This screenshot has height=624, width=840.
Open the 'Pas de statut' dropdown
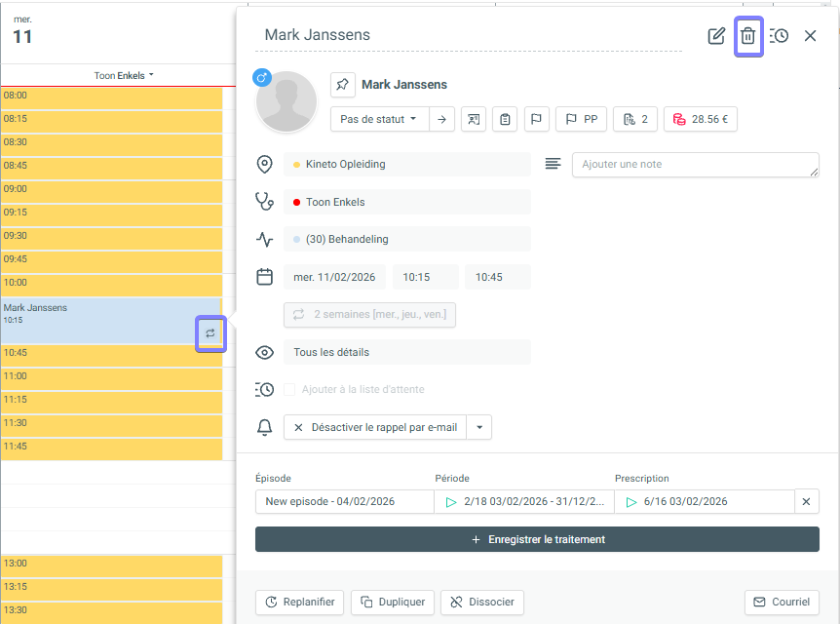click(x=379, y=119)
